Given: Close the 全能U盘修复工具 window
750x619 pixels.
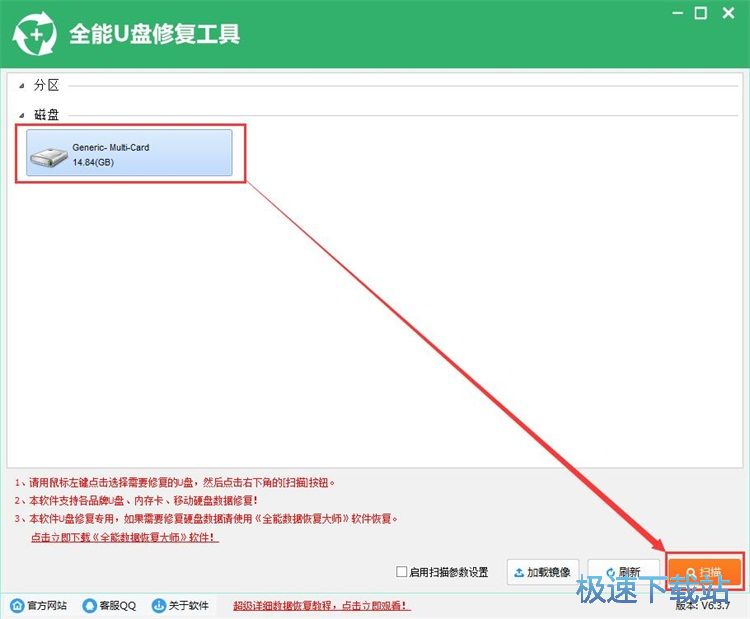Looking at the screenshot, I should pos(728,13).
